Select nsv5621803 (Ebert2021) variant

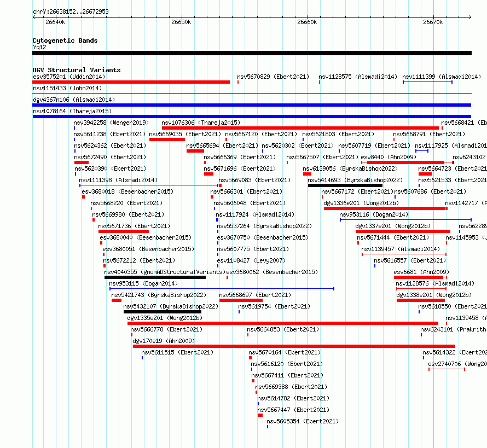coord(338,134)
